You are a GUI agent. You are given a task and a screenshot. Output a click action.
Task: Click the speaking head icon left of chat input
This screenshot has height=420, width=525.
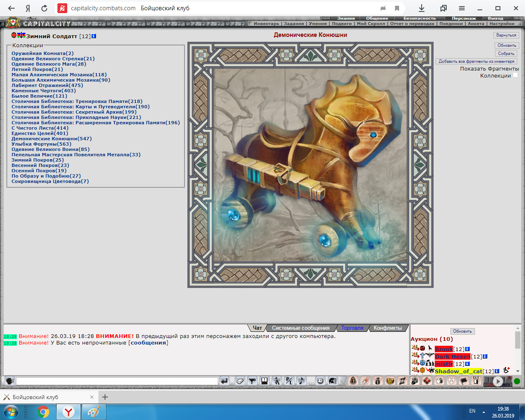pyautogui.click(x=9, y=381)
